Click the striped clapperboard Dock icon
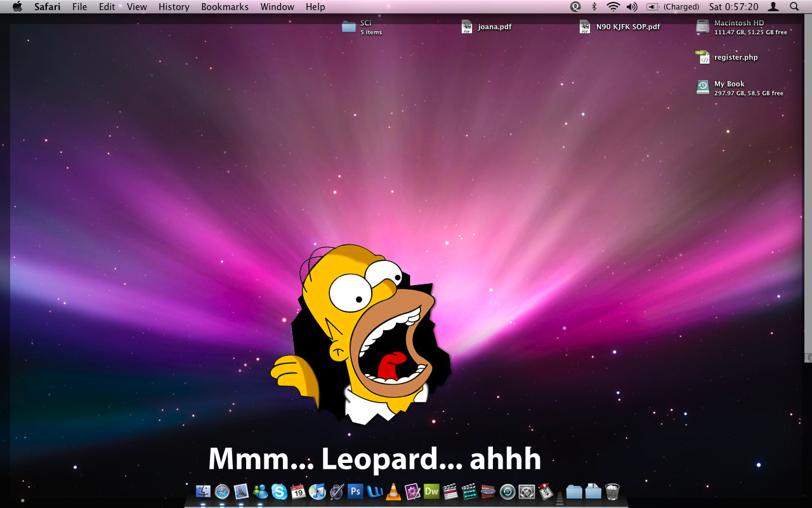 click(450, 491)
